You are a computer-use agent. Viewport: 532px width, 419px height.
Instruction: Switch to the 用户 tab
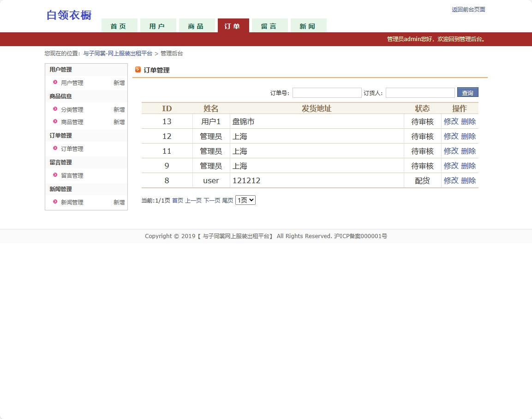pos(158,26)
